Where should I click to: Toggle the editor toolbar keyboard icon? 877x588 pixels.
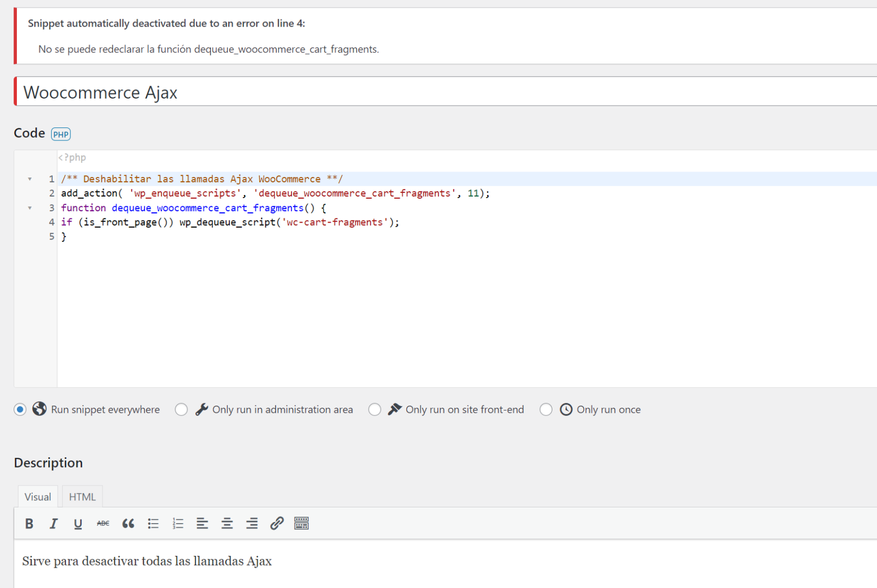pyautogui.click(x=301, y=524)
